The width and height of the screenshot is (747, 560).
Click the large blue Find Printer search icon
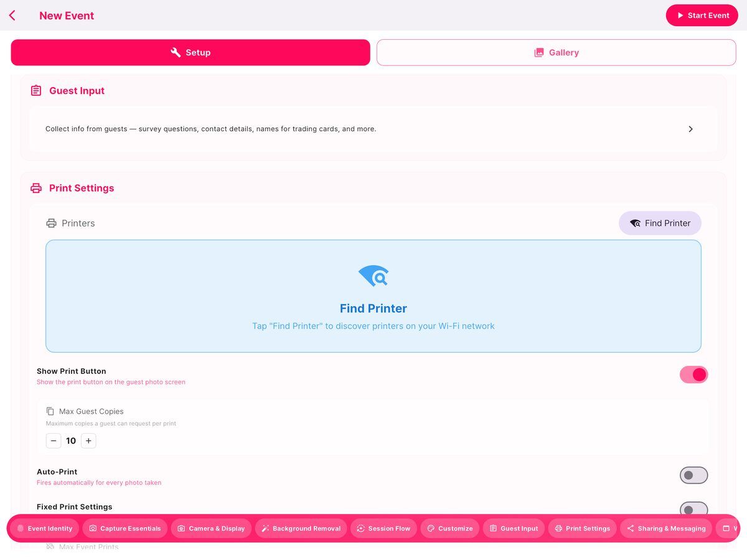[x=374, y=276]
